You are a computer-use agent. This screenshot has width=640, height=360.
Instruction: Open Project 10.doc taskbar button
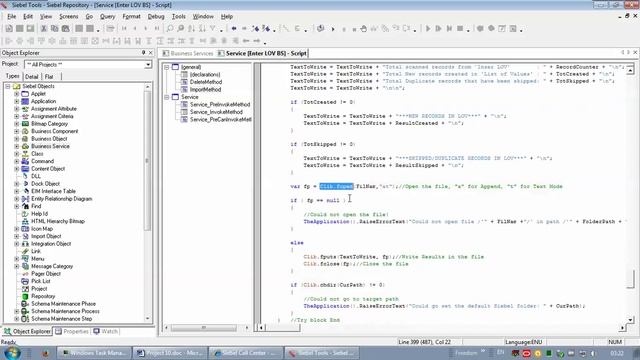point(171,353)
